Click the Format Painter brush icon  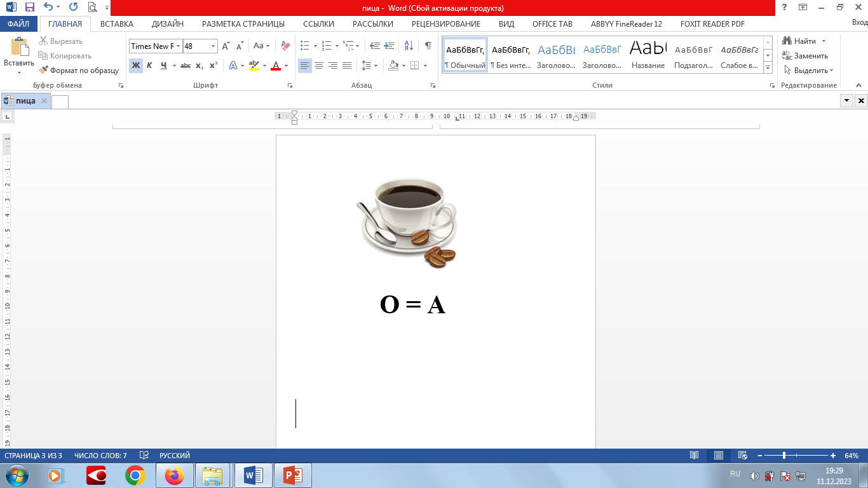tap(44, 71)
